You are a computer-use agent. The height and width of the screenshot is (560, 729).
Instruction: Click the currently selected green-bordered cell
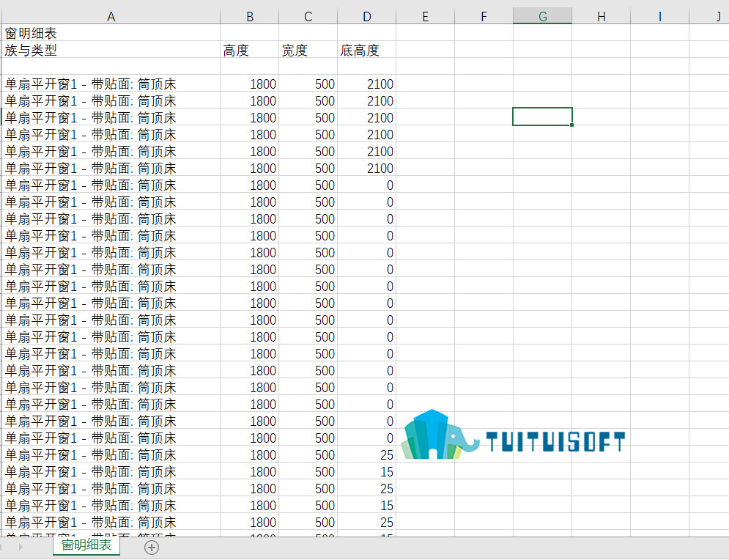[x=543, y=117]
